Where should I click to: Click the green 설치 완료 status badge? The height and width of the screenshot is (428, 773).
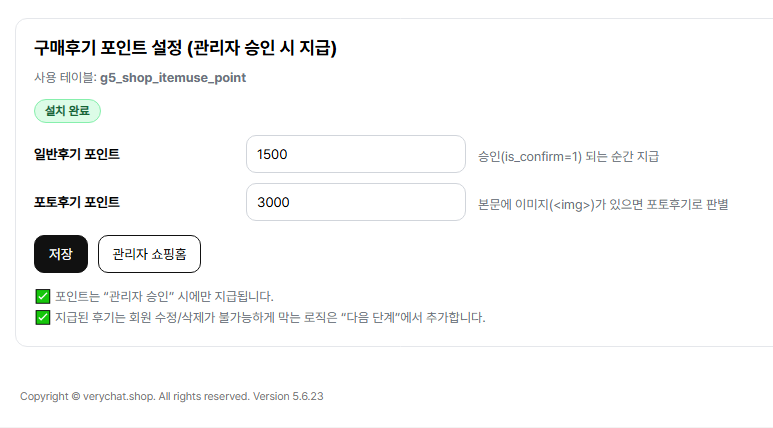[67, 111]
